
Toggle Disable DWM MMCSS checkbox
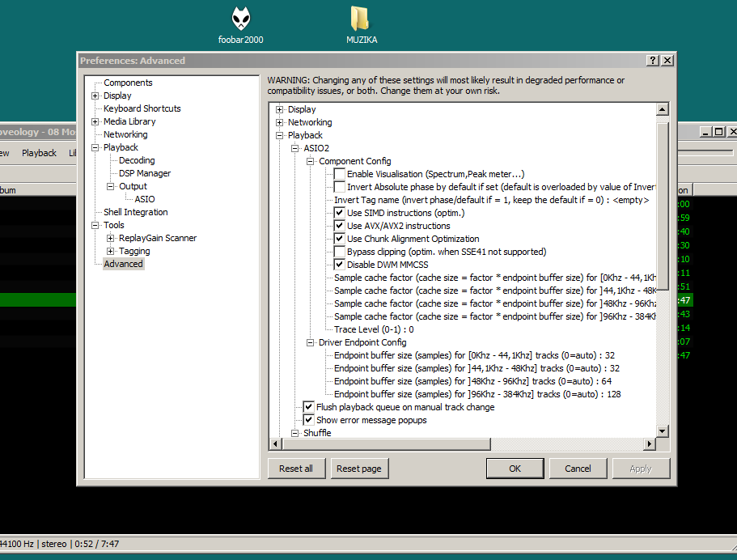tap(339, 265)
